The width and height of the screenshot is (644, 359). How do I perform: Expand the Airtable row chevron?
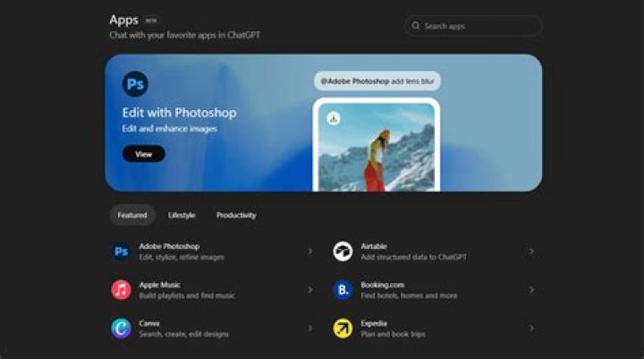531,252
